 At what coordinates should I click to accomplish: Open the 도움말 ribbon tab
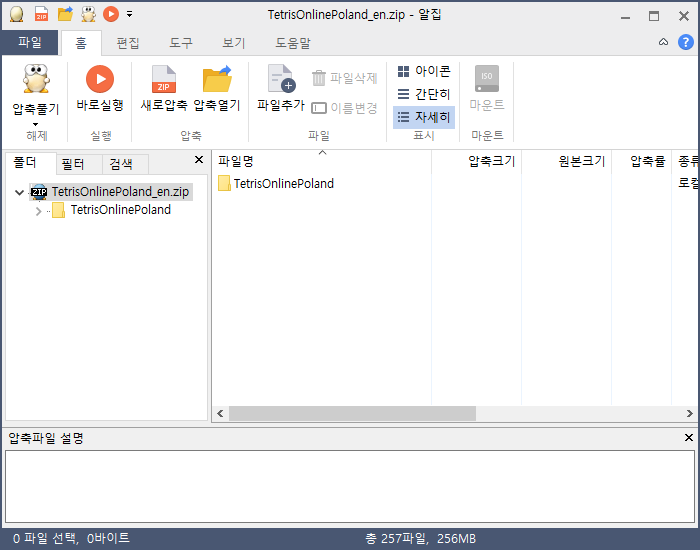(292, 43)
